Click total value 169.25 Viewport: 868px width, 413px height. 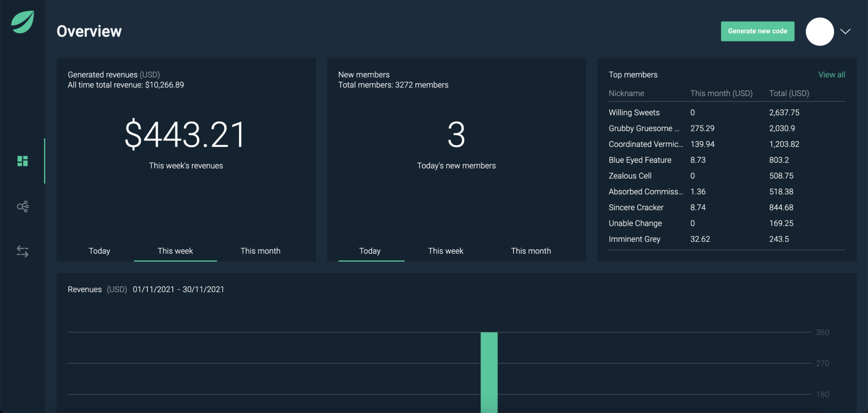click(x=781, y=223)
